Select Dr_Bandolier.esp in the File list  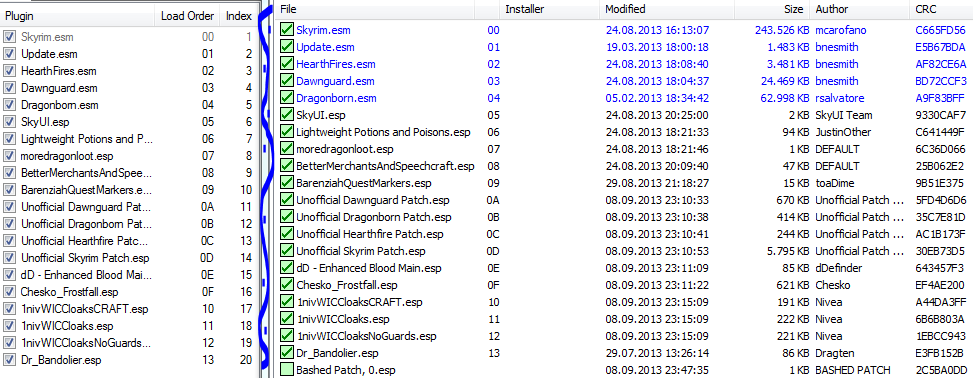click(x=337, y=353)
